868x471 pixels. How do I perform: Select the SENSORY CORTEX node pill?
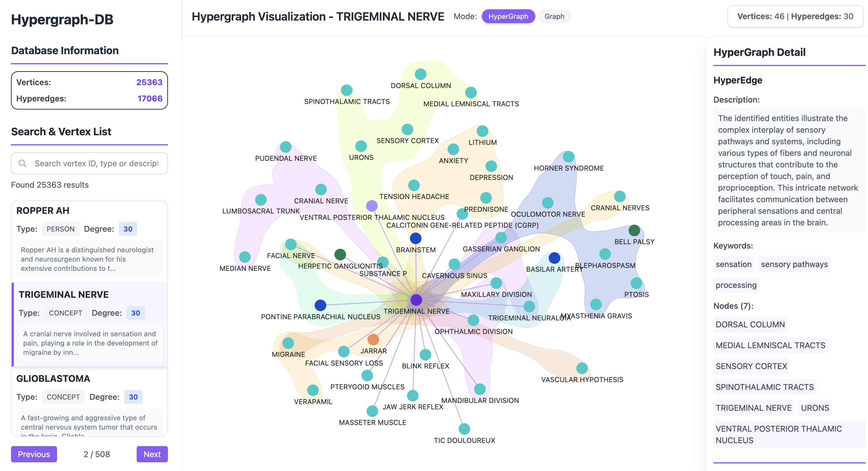751,366
